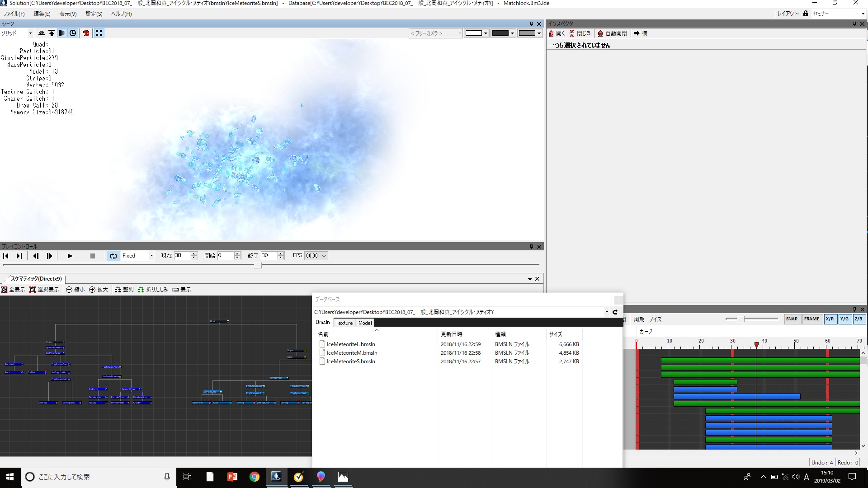Toggle the X/R channel button
Screen dimensions: 868x488
(830, 319)
